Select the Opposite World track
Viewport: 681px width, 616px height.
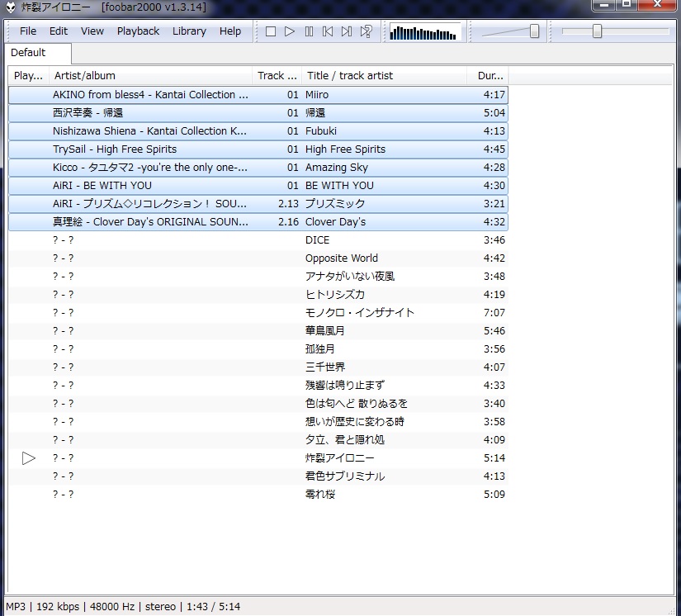(258, 258)
